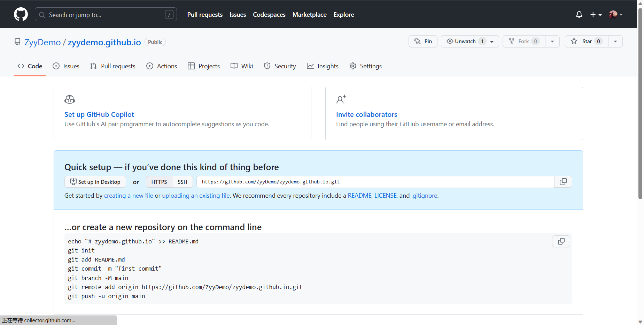Viewport: 644px width, 325px height.
Task: Click the 'create a new repository' heading
Action: tap(163, 227)
